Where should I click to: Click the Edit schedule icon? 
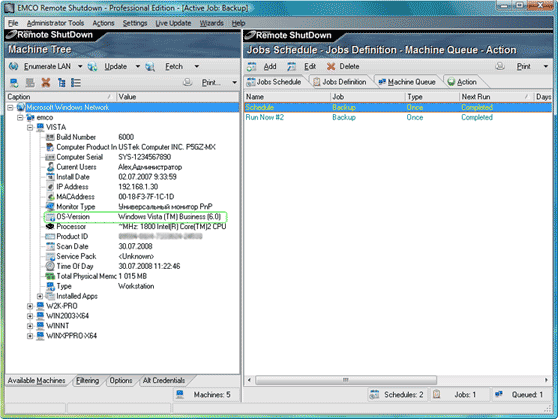coord(291,67)
